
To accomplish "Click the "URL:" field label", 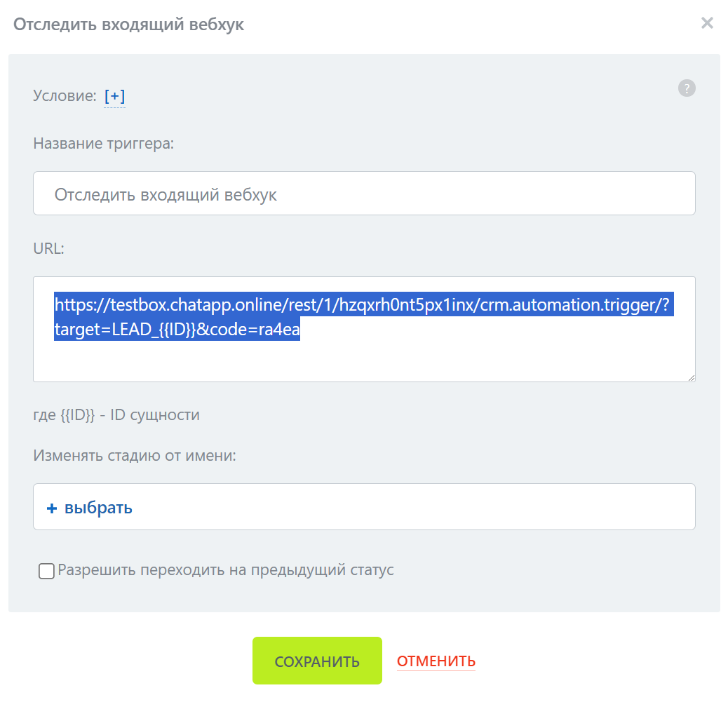I will (48, 248).
